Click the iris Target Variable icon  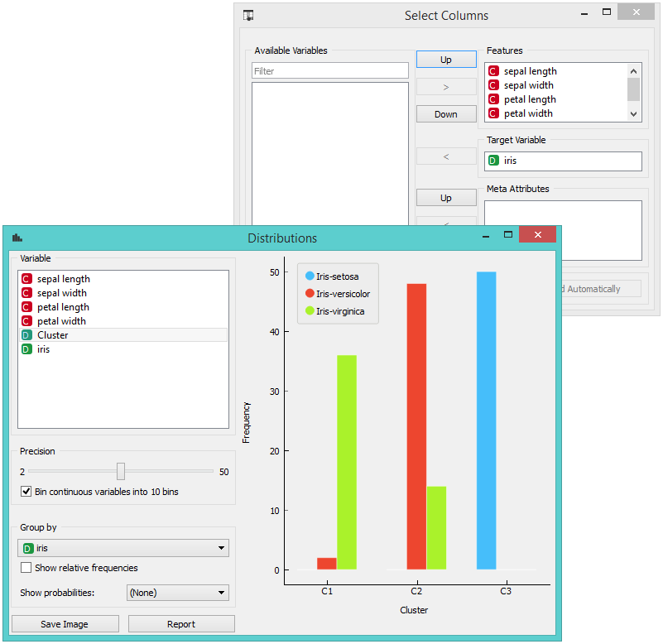[x=494, y=161]
